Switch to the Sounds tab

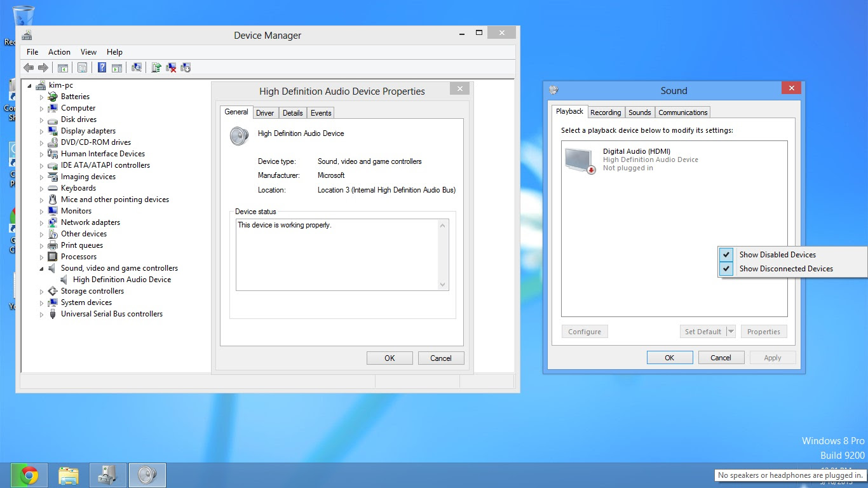tap(640, 112)
